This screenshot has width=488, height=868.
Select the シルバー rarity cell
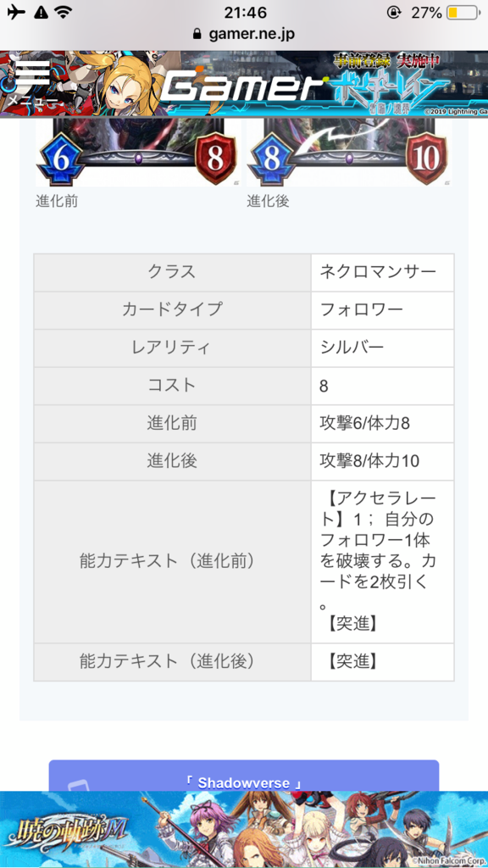382,348
